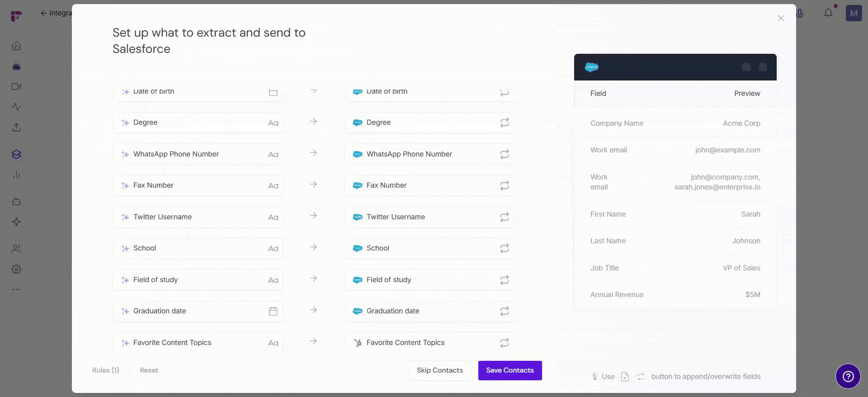Image resolution: width=868 pixels, height=397 pixels.
Task: Click the Reset option
Action: click(x=149, y=370)
